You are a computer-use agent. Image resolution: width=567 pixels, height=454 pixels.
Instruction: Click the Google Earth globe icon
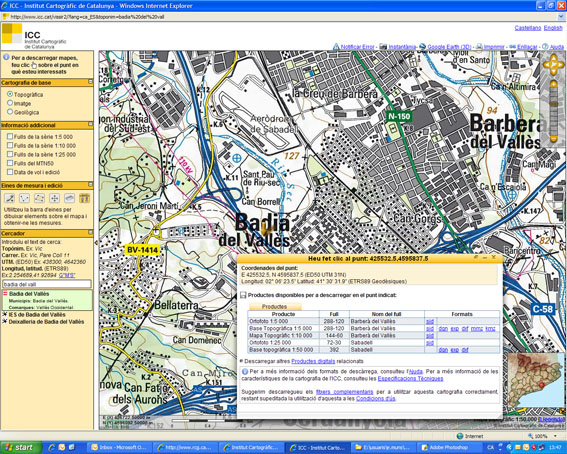pyautogui.click(x=422, y=47)
